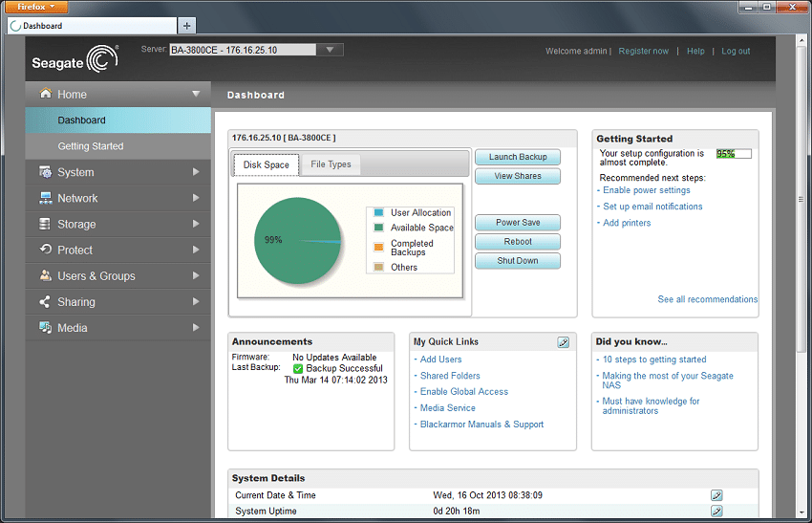Expand the Media menu arrow
Viewport: 812px width, 523px height.
[196, 327]
